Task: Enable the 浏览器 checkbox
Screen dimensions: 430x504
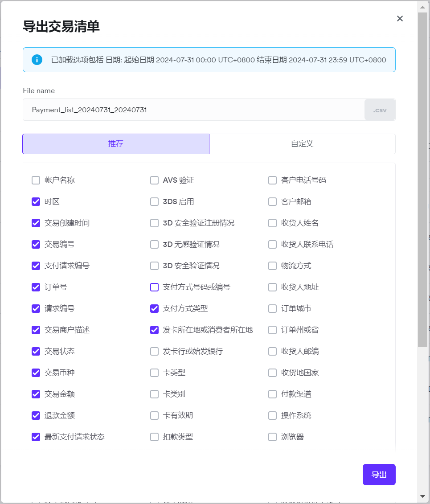Action: pyautogui.click(x=273, y=437)
